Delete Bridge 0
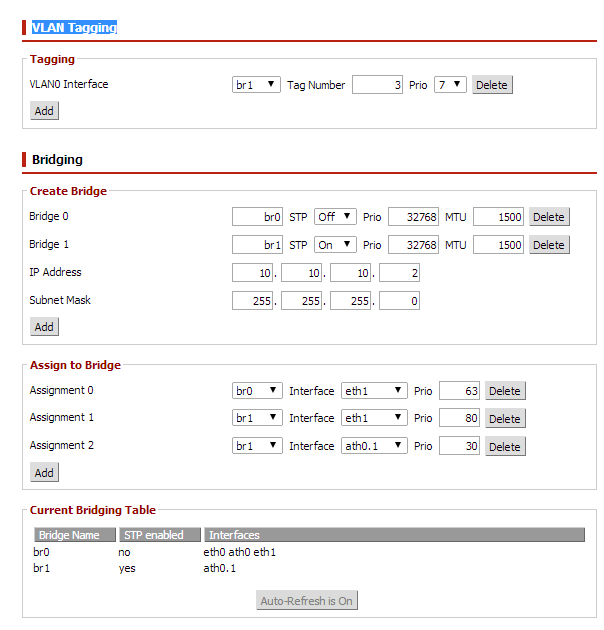Screen dimensions: 604x630 point(549,217)
